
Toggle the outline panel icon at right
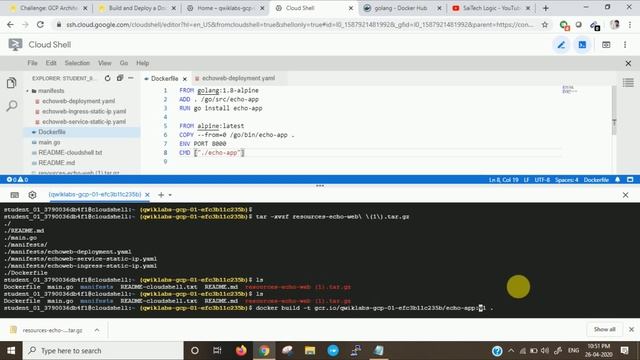628,82
